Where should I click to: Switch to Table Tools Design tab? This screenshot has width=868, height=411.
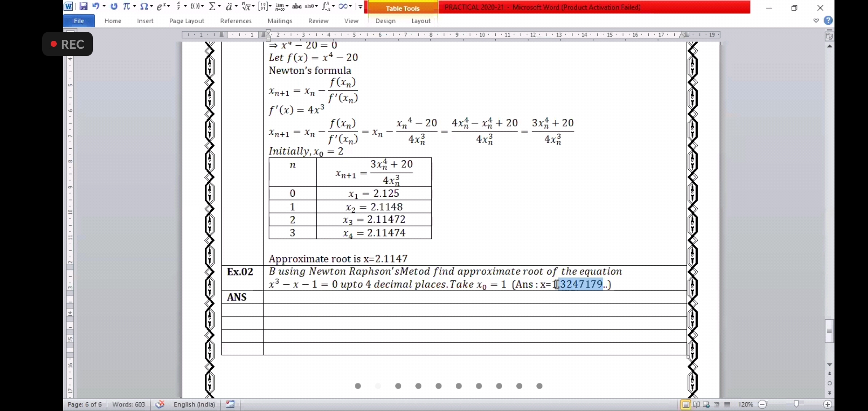[385, 21]
